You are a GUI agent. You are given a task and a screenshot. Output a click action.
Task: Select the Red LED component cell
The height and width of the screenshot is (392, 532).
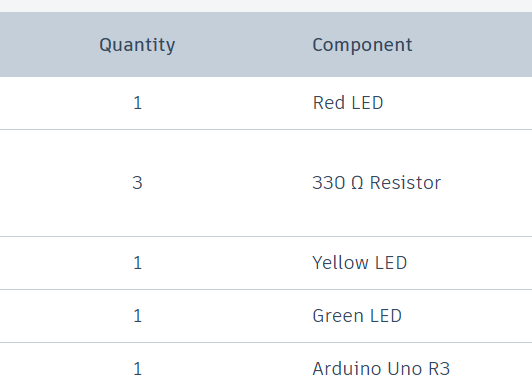point(348,103)
